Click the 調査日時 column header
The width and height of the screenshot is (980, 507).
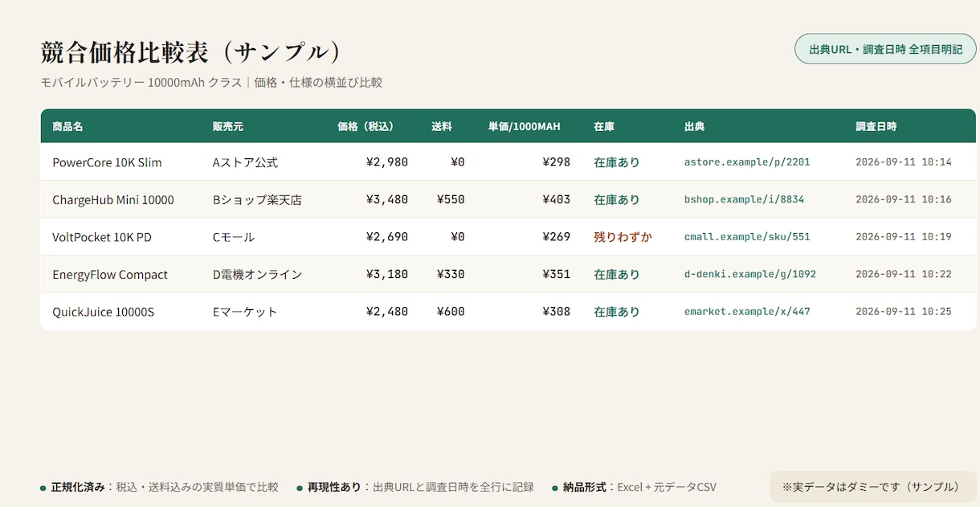click(x=876, y=127)
